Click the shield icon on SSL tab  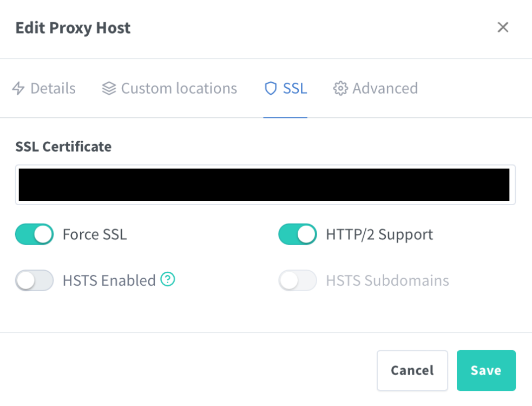click(x=271, y=88)
